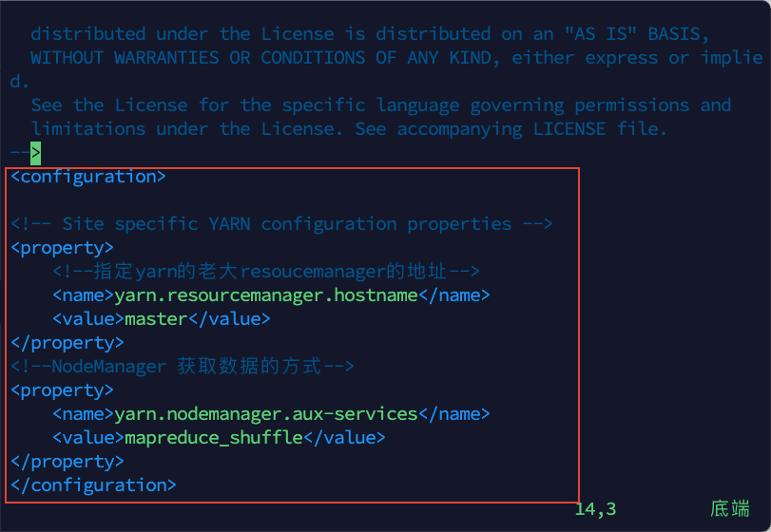Click the 底端 status indicator
The height and width of the screenshot is (532, 771).
click(729, 509)
